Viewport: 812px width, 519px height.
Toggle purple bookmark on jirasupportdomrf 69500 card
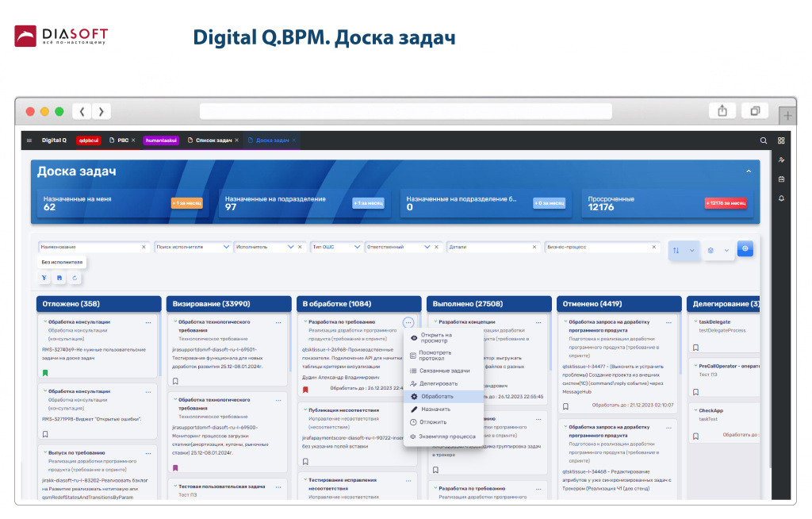[175, 467]
